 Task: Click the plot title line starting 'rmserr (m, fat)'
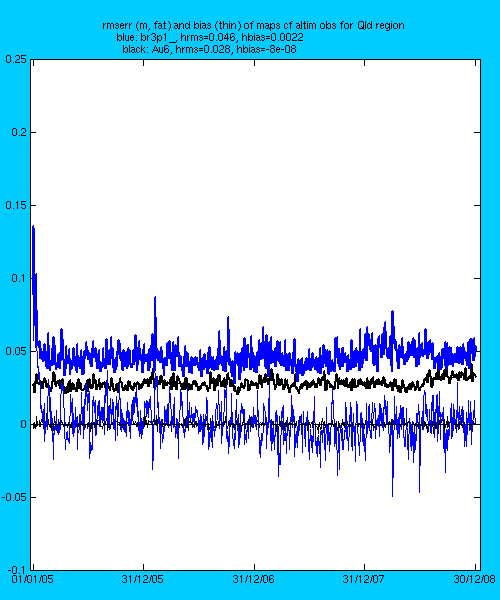(x=253, y=26)
